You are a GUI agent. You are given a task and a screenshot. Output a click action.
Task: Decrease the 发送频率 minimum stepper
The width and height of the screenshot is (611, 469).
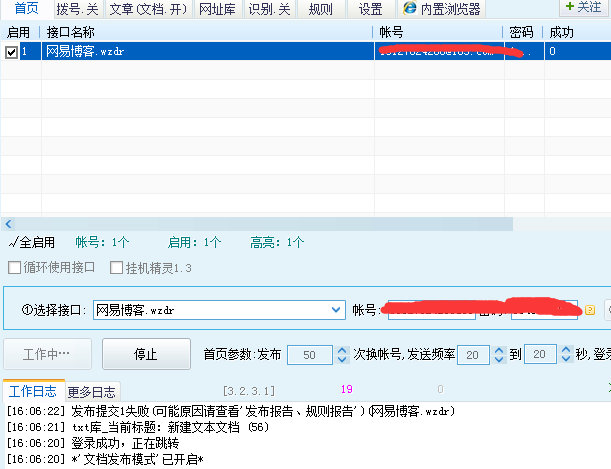[x=499, y=359]
